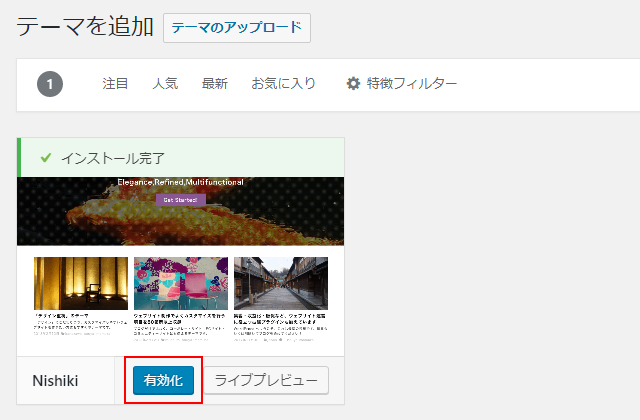Click the green checkmark install icon

(x=46, y=158)
